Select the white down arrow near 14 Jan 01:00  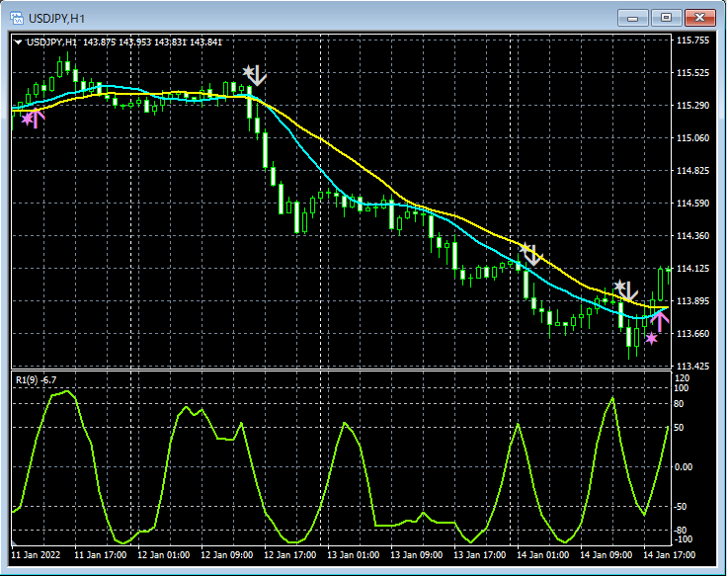[x=533, y=256]
